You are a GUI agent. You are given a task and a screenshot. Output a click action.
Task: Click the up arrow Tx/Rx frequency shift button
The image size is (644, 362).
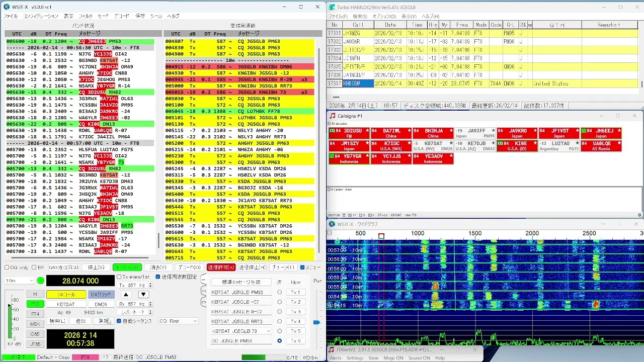126,295
